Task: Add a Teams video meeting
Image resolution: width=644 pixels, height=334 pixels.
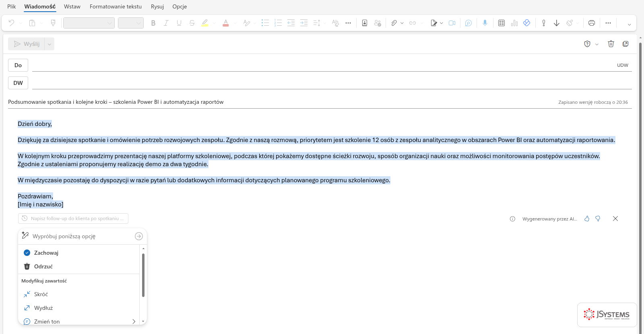Action: click(x=452, y=23)
